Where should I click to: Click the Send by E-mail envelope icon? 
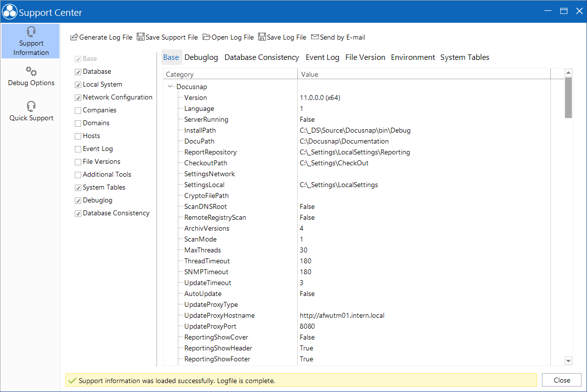315,37
